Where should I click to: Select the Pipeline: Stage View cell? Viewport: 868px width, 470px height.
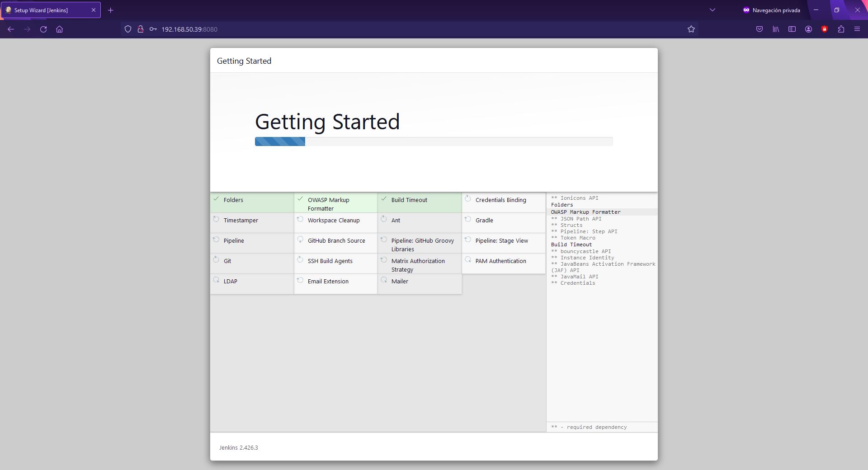tap(504, 243)
